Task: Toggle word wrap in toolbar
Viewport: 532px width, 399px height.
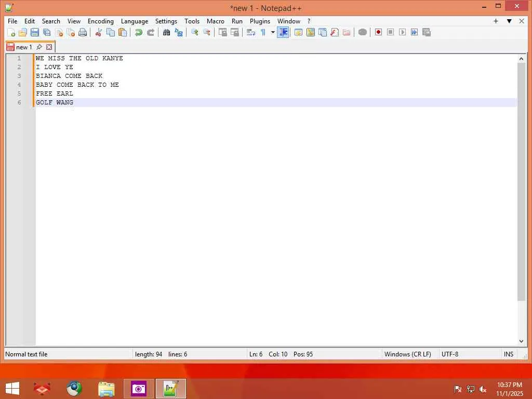Action: pyautogui.click(x=251, y=32)
